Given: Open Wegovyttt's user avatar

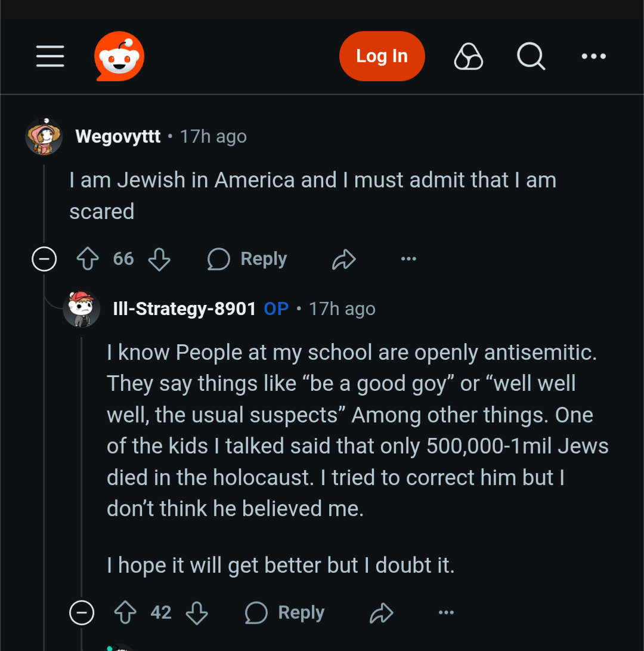Looking at the screenshot, I should click(x=44, y=137).
